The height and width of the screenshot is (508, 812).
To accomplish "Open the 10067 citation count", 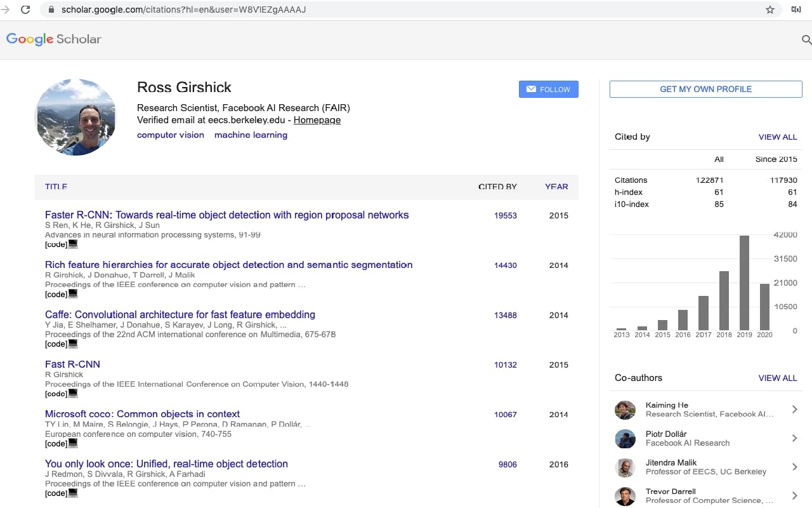I will pos(506,415).
